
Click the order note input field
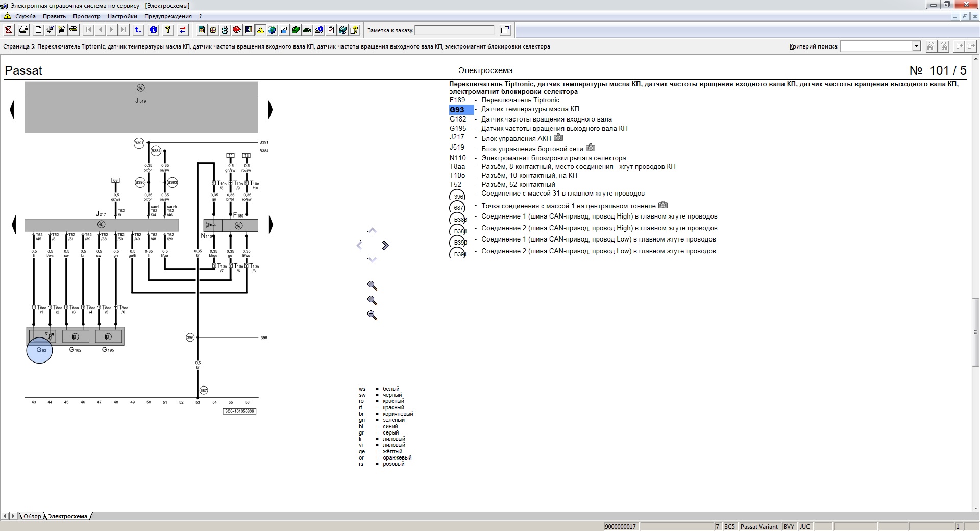pos(455,30)
